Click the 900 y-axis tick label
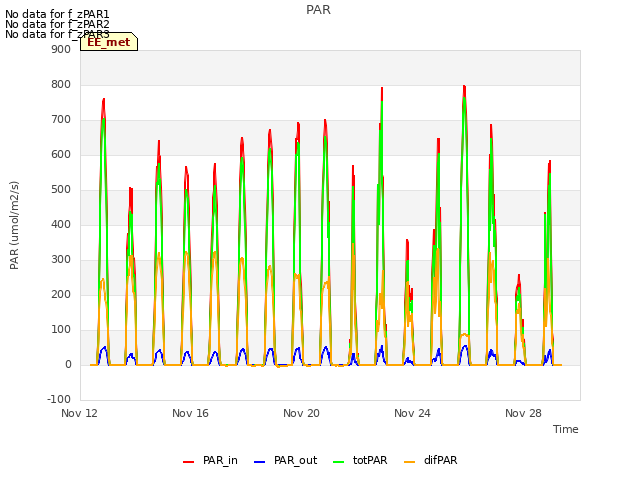 [61, 49]
